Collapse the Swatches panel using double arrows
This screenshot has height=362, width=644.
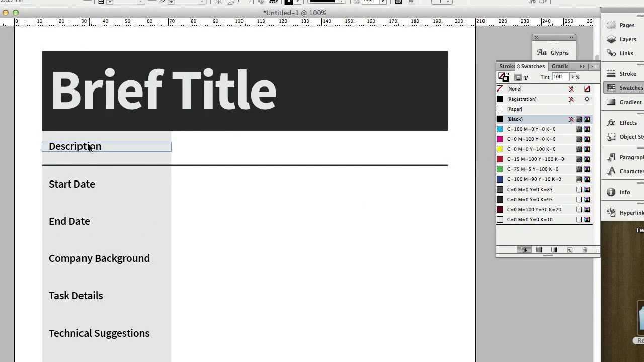[x=582, y=66]
